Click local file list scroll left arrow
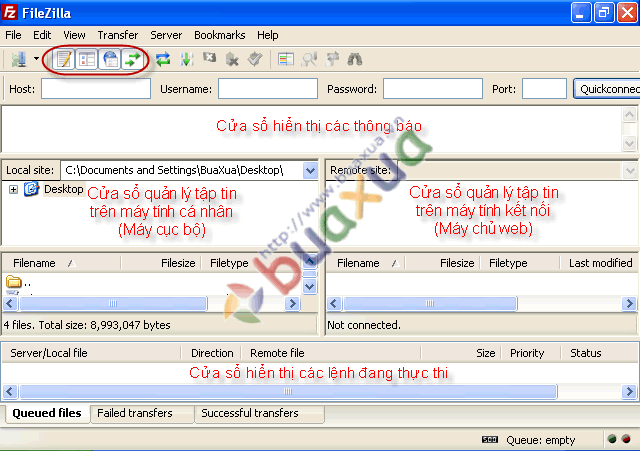 tap(10, 303)
